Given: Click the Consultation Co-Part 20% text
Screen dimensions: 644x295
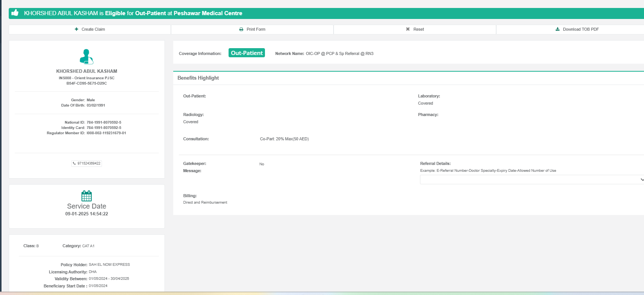Looking at the screenshot, I should click(x=284, y=139).
